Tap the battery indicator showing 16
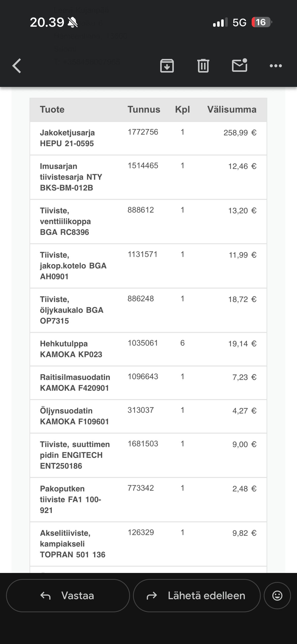 pyautogui.click(x=262, y=22)
